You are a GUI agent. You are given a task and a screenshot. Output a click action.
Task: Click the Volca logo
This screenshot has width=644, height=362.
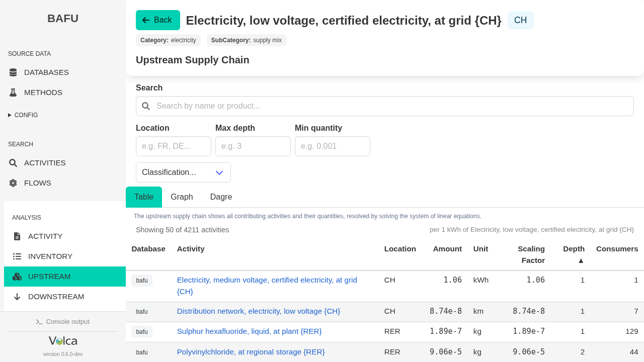63,341
